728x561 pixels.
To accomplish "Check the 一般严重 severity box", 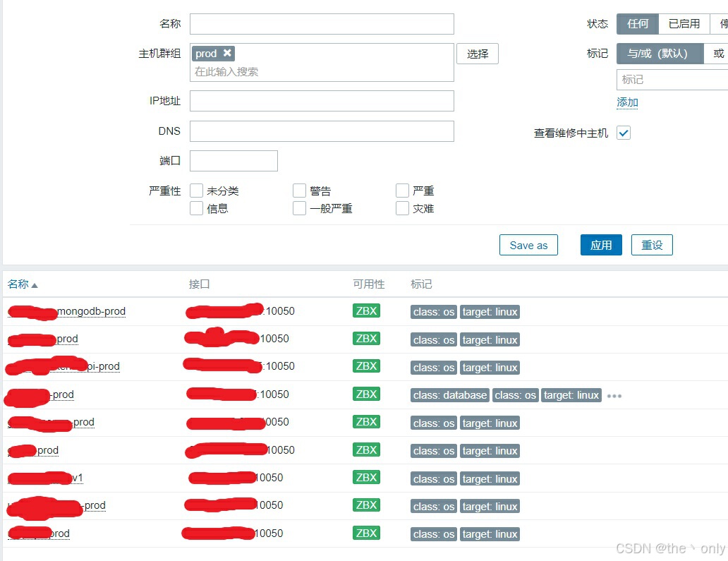I will (300, 208).
